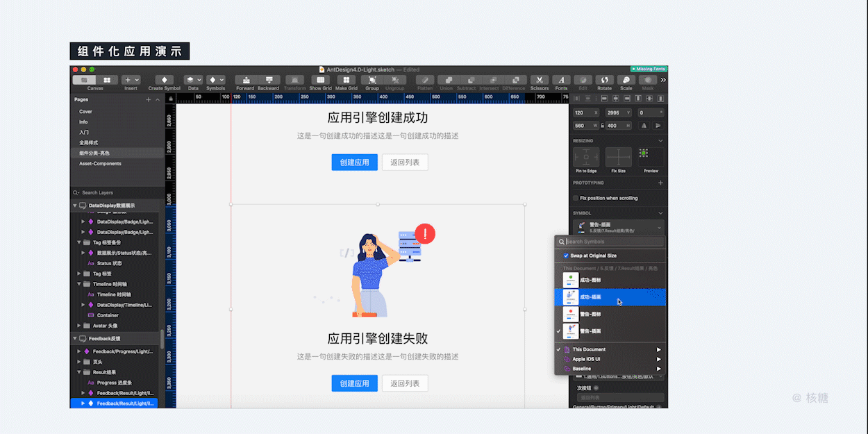Click the Create Symbol toolbar icon
Viewport: 868px width, 434px height.
tap(165, 80)
